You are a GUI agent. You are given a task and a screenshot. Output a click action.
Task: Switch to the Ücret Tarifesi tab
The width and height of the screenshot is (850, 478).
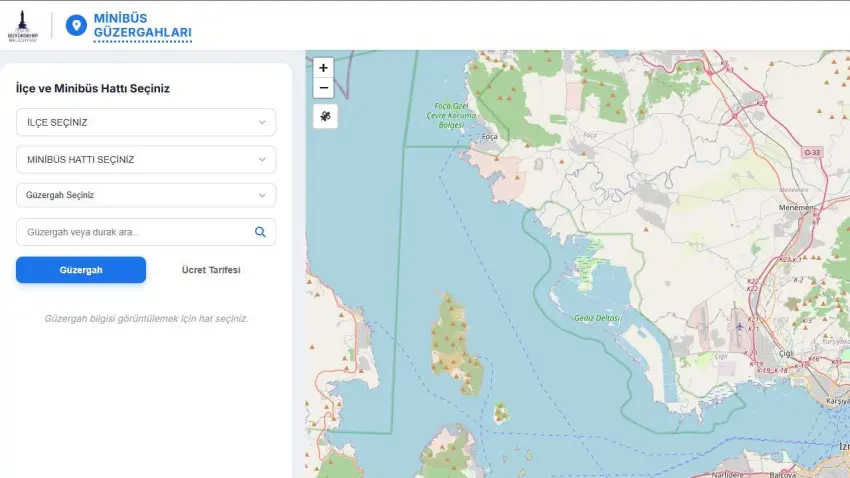coord(211,270)
